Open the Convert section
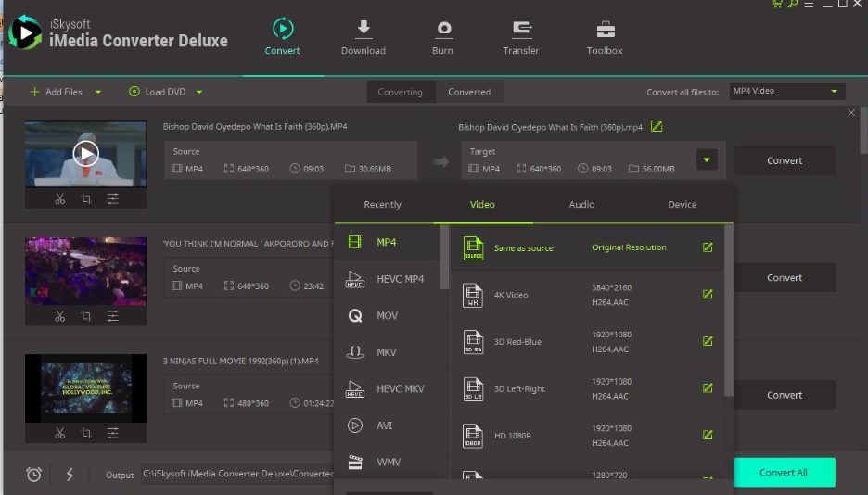The width and height of the screenshot is (868, 495). 282,38
